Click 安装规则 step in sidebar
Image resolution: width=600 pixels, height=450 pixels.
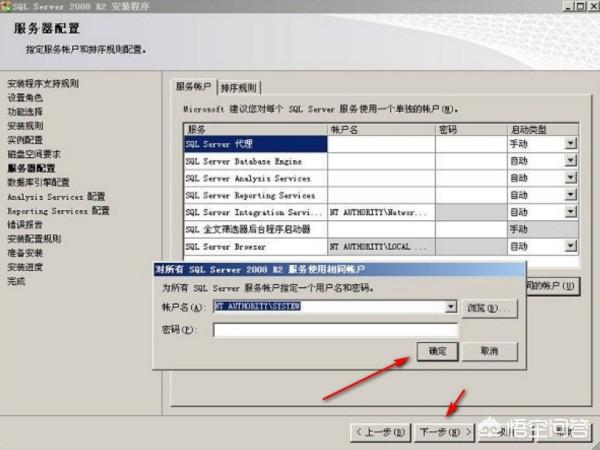pyautogui.click(x=25, y=126)
